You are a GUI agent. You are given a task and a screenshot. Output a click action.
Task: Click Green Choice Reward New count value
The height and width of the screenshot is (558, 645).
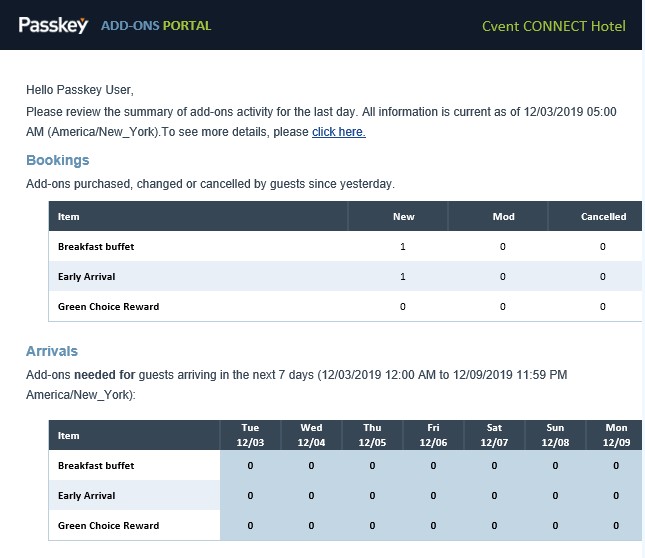(403, 306)
